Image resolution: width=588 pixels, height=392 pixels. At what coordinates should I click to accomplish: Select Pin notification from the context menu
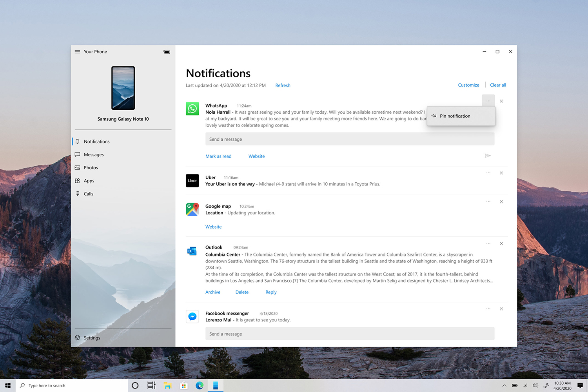[x=455, y=116]
